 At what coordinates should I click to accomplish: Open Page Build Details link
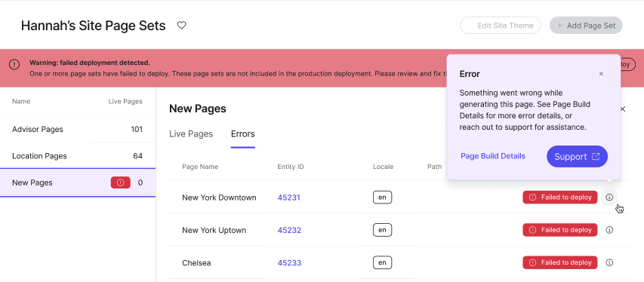(493, 156)
